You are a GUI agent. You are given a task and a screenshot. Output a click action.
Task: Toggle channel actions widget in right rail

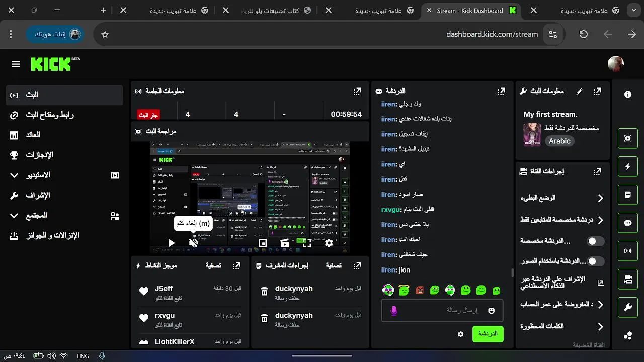point(628,279)
